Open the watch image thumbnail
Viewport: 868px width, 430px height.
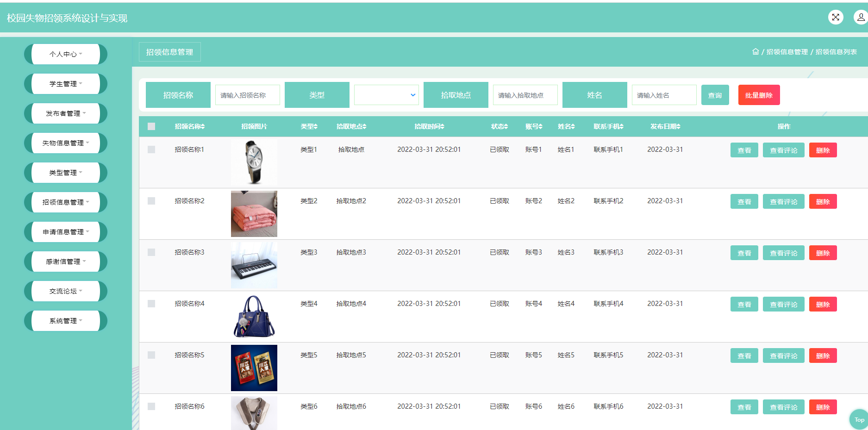(x=254, y=162)
